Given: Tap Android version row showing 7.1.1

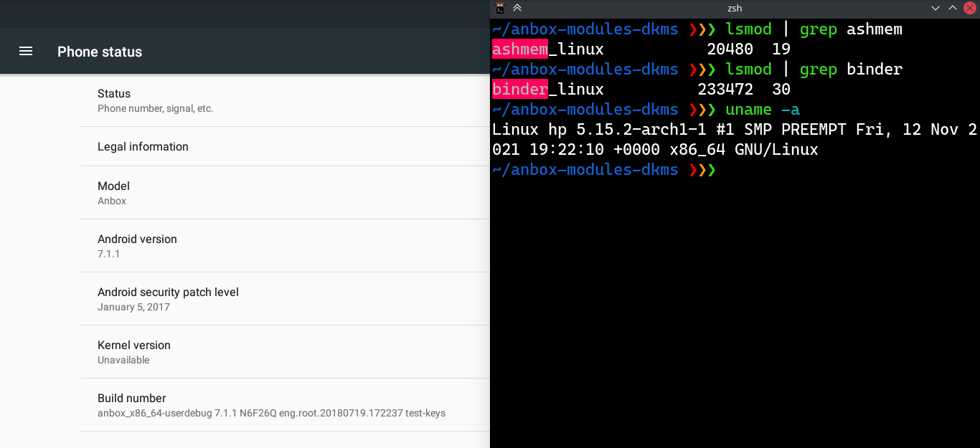Looking at the screenshot, I should click(x=285, y=246).
